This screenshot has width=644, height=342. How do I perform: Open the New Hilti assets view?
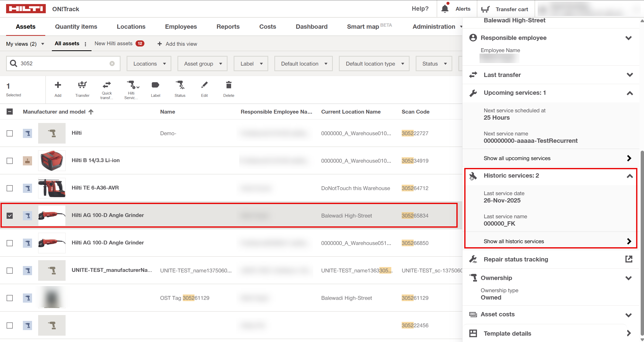click(x=114, y=43)
